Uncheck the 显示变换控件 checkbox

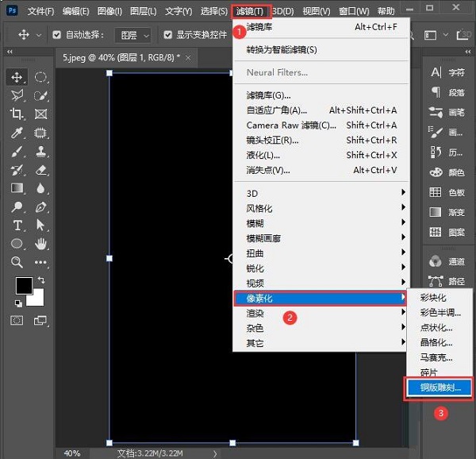click(x=168, y=35)
